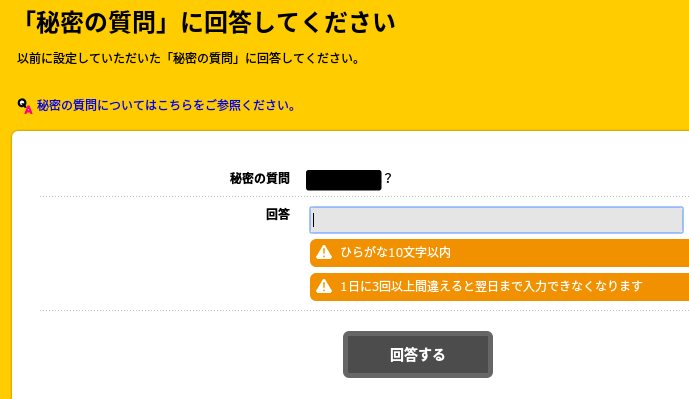Click the 以前に設定していただいた description sentence
Image resolution: width=689 pixels, height=399 pixels.
tap(189, 58)
